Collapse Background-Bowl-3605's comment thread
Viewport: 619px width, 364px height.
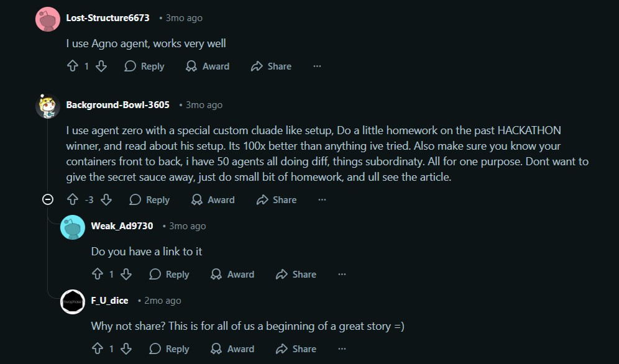tap(47, 200)
